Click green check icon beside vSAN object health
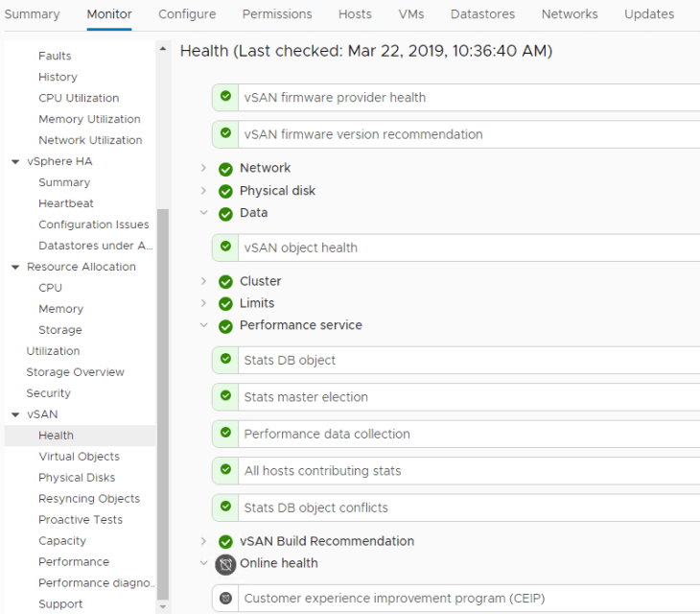Screen dimensions: 700x614 [x=225, y=248]
